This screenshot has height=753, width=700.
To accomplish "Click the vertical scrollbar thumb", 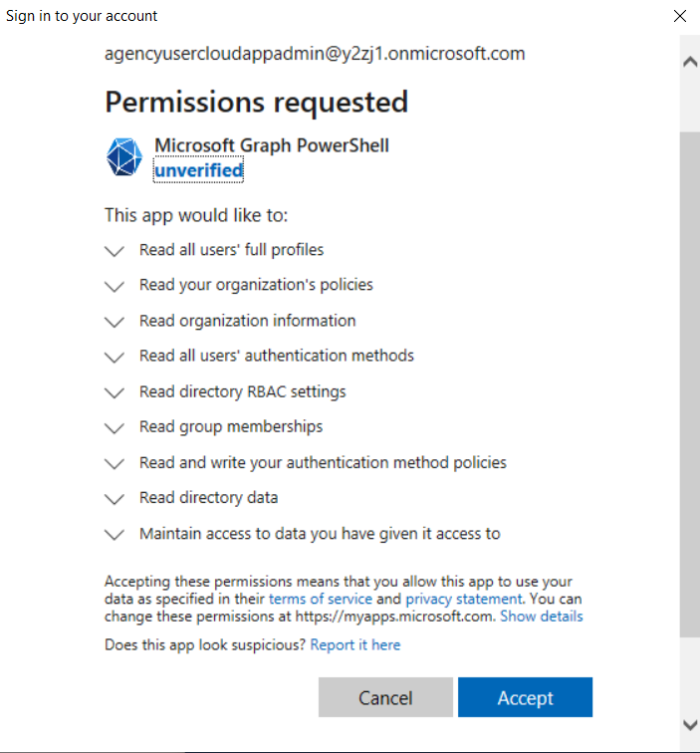I will coord(690,384).
